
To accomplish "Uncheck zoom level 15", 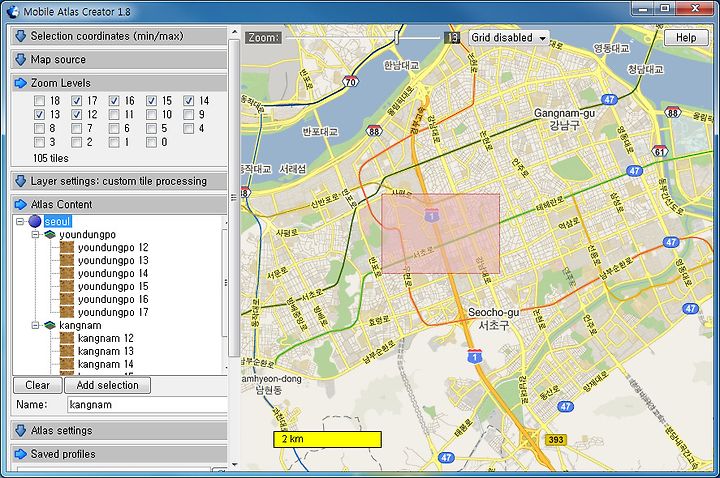I will coord(151,101).
